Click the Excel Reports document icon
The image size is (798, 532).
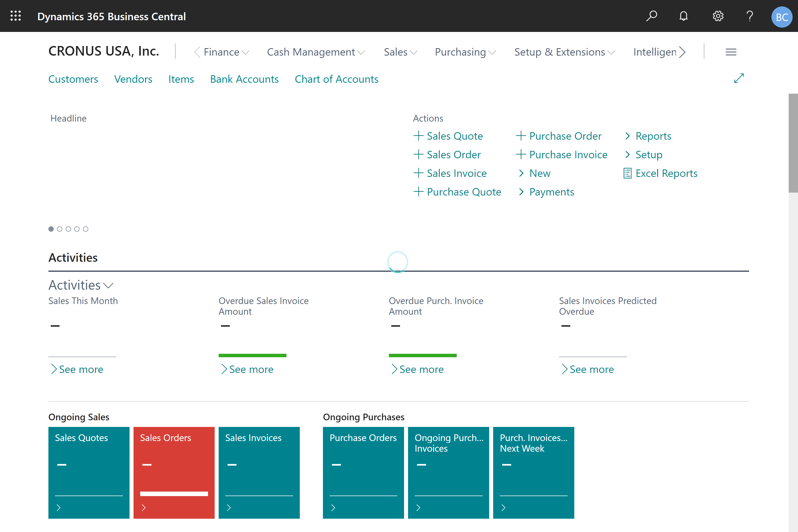click(627, 173)
